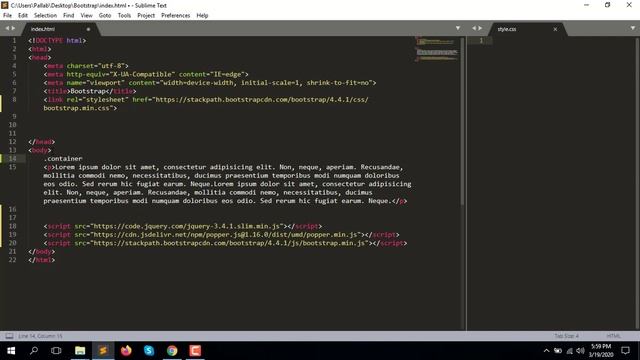Open the Preferences menu
Image resolution: width=640 pixels, height=360 pixels.
[176, 16]
